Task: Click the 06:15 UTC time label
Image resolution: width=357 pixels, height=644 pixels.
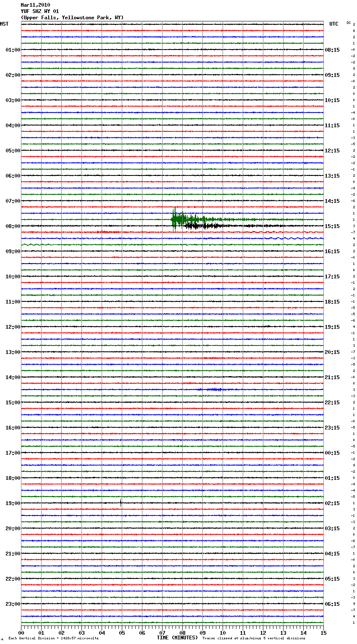Action: tap(332, 604)
